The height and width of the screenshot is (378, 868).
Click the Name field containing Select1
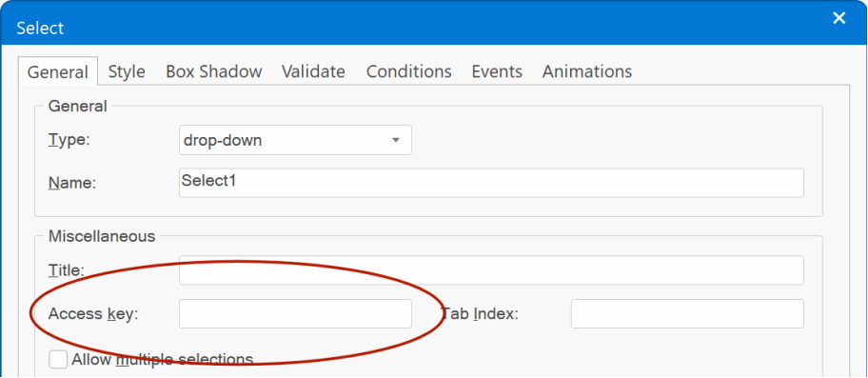491,183
